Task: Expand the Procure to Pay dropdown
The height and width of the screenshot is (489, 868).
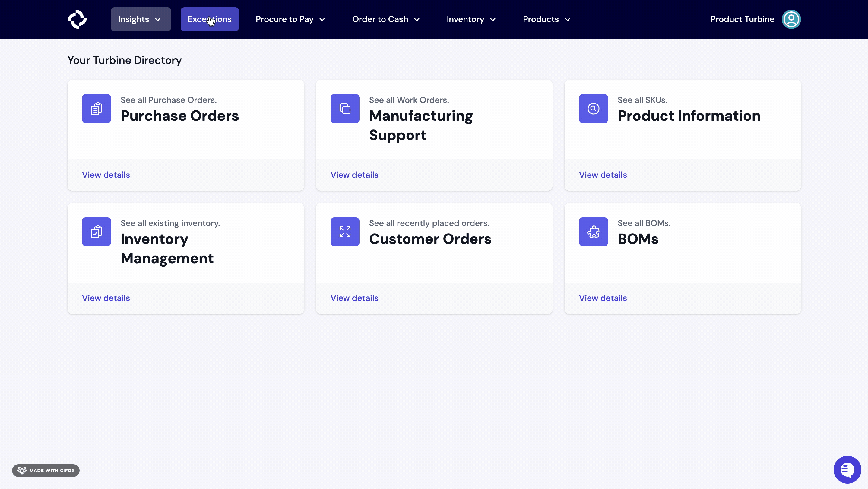Action: (x=290, y=19)
